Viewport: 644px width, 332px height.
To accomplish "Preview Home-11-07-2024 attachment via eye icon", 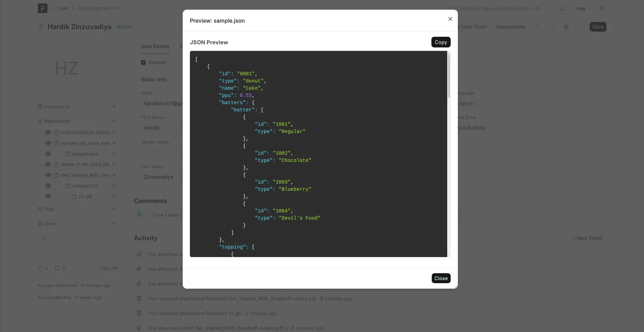I will [x=48, y=164].
